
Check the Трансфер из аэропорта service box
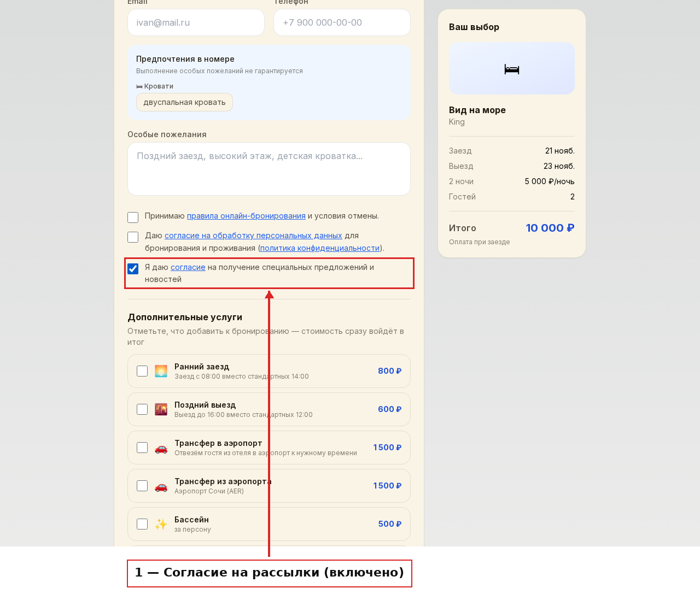[142, 486]
